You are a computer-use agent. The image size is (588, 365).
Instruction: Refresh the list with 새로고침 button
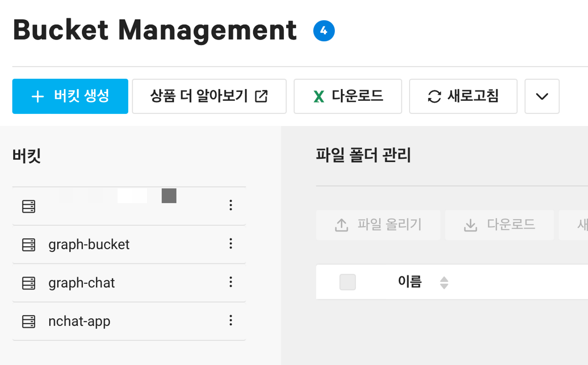(x=463, y=96)
